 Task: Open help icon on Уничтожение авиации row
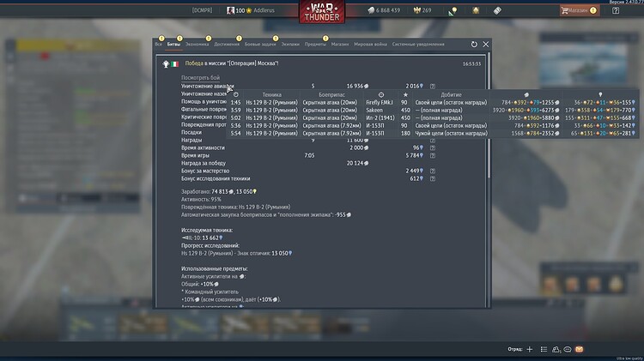(433, 87)
